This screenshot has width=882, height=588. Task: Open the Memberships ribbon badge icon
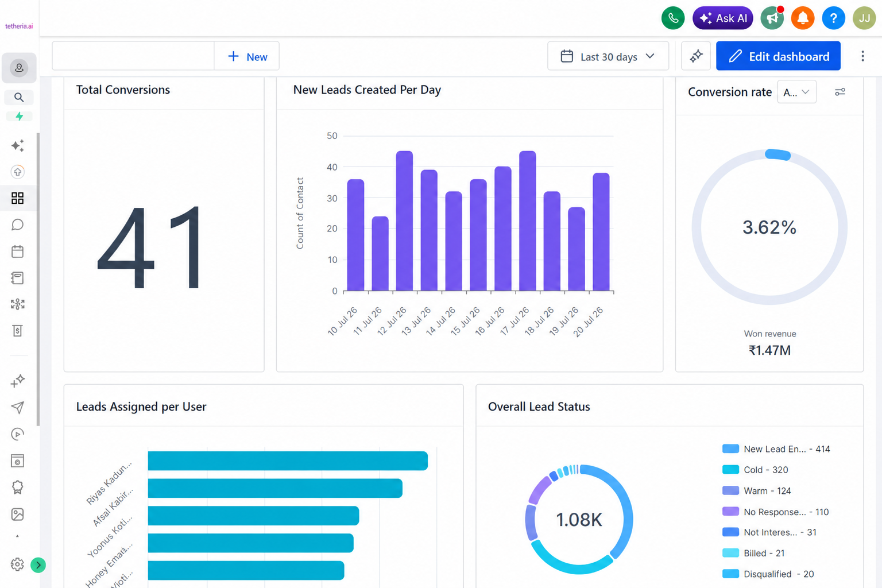(x=18, y=488)
